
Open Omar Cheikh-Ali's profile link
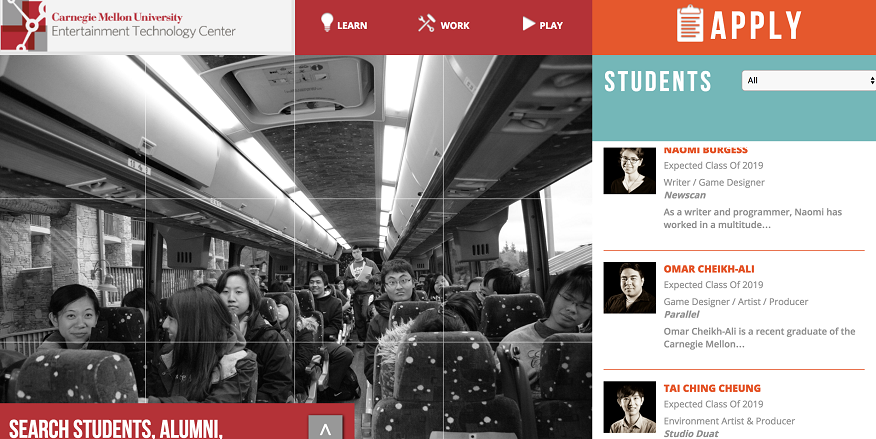pyautogui.click(x=709, y=269)
